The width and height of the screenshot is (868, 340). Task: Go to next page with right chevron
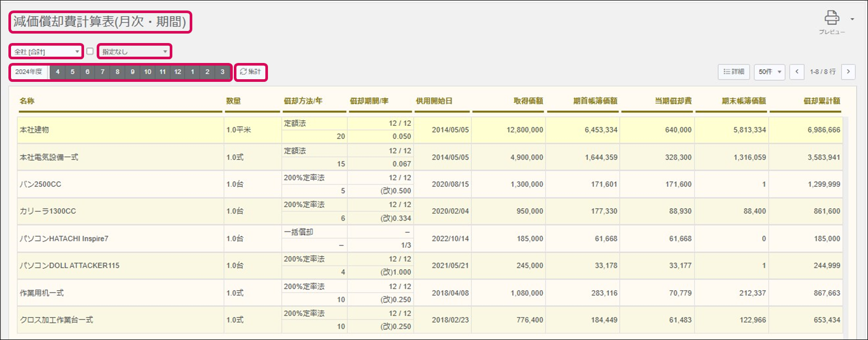(848, 72)
